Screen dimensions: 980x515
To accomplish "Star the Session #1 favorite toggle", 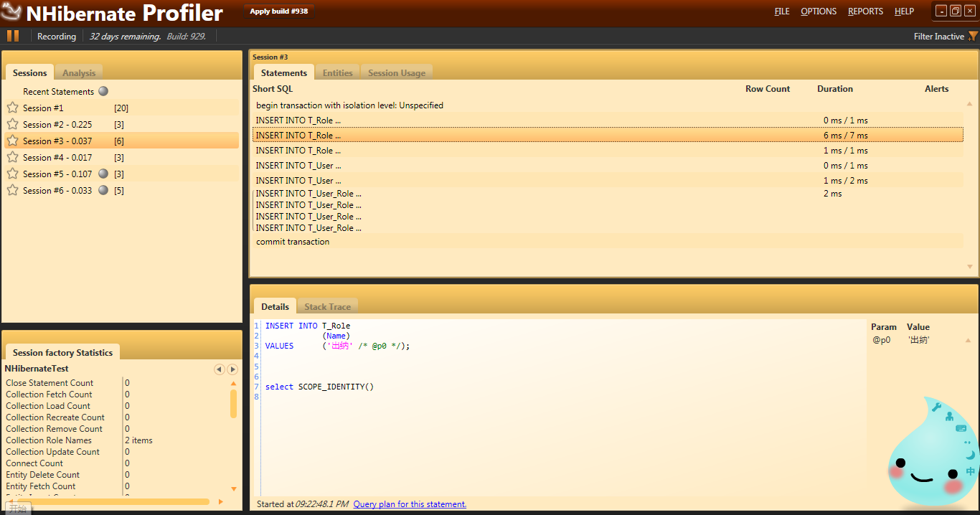I will click(x=11, y=108).
